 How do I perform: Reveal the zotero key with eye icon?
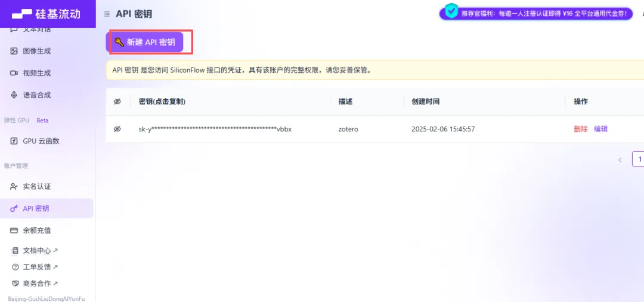click(x=117, y=129)
